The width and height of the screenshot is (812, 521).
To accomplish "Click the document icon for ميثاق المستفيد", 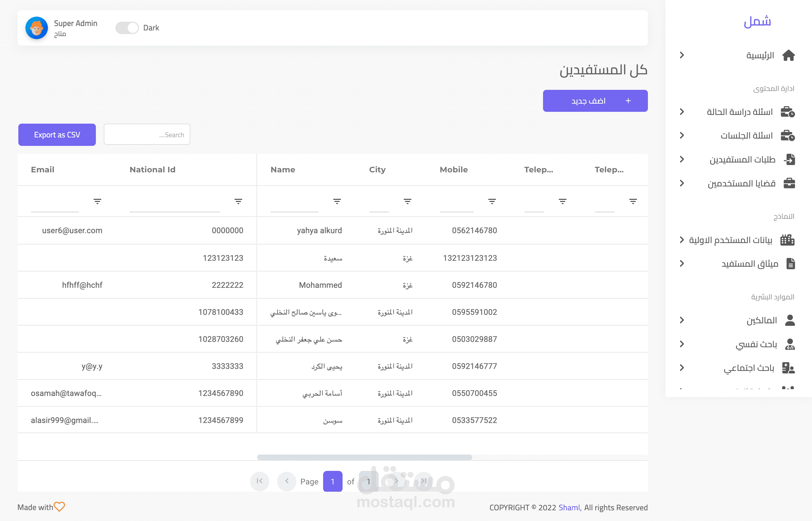I will (790, 264).
